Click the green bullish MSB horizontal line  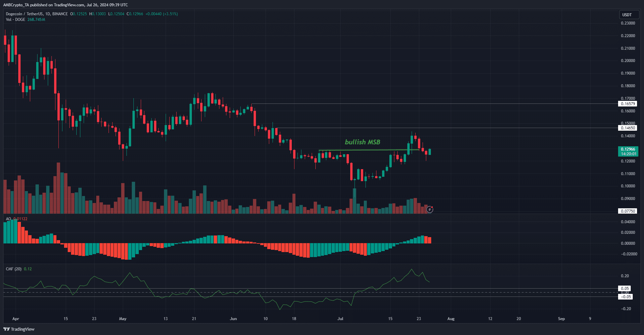click(x=368, y=150)
